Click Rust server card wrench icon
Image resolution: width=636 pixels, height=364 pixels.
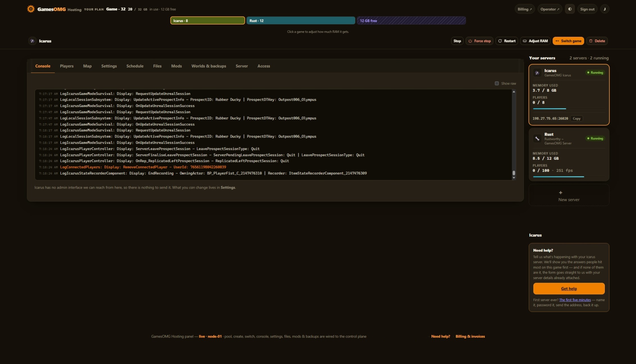pyautogui.click(x=537, y=138)
